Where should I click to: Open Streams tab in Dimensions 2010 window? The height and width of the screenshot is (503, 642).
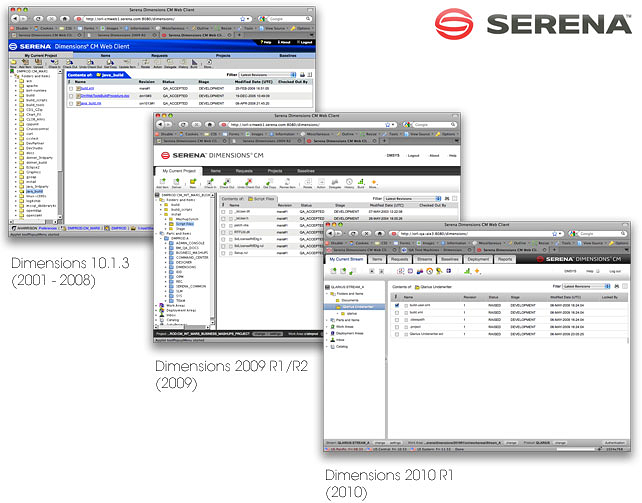point(425,259)
